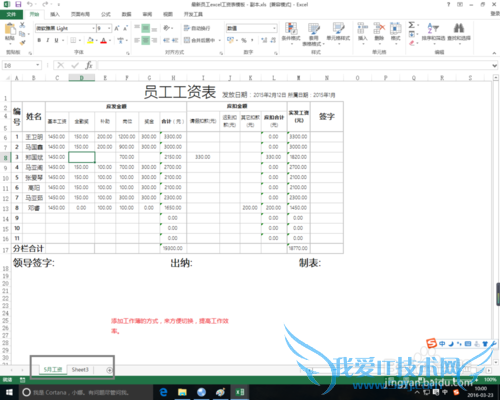Click the Merge and Center button
The height and width of the screenshot is (400, 500).
coord(199,40)
